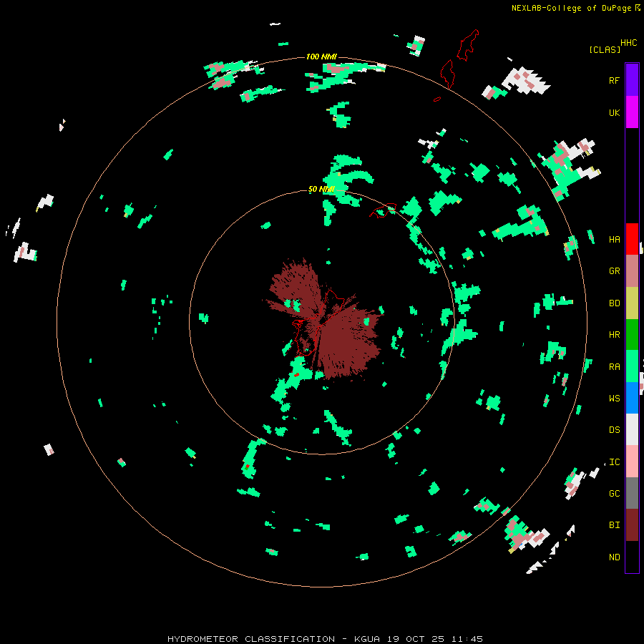Viewport: 644px width, 644px height.
Task: Click the HR legend label
Action: click(614, 335)
